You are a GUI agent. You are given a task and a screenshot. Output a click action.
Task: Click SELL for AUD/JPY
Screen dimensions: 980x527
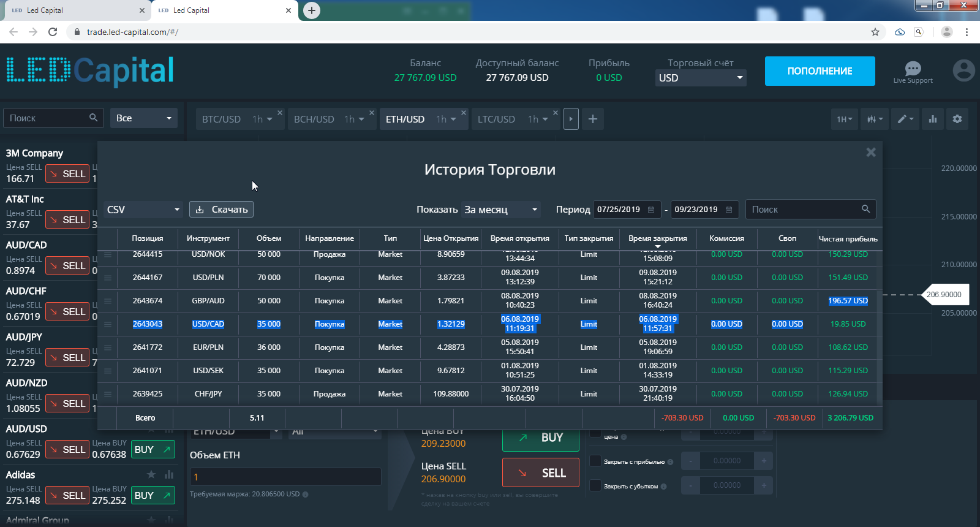pyautogui.click(x=68, y=357)
